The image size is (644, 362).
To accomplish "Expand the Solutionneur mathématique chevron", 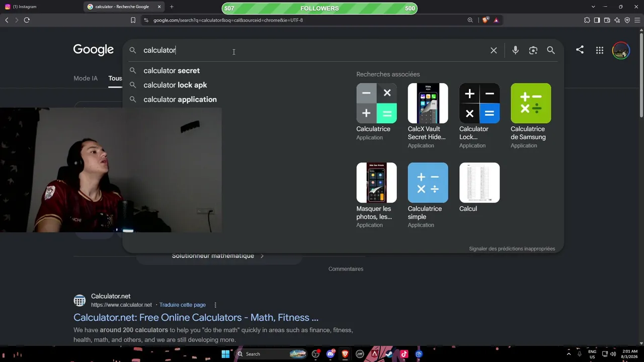I will [262, 256].
